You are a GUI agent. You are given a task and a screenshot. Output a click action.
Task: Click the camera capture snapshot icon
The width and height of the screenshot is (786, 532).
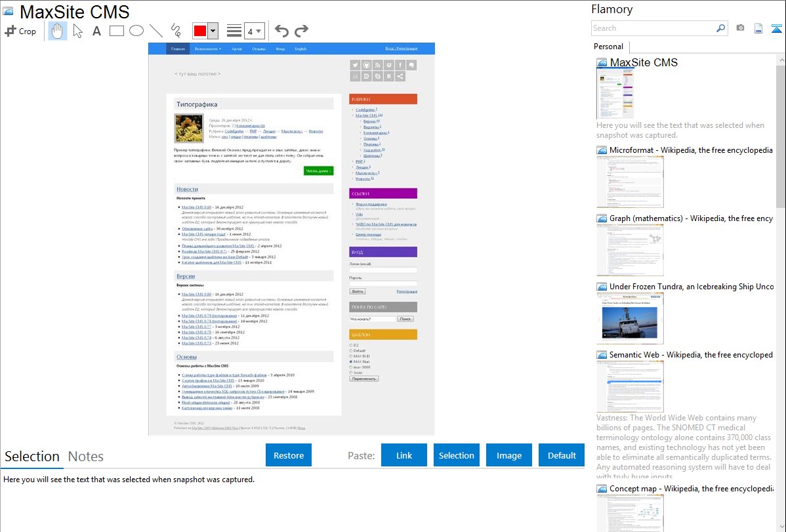coord(740,28)
